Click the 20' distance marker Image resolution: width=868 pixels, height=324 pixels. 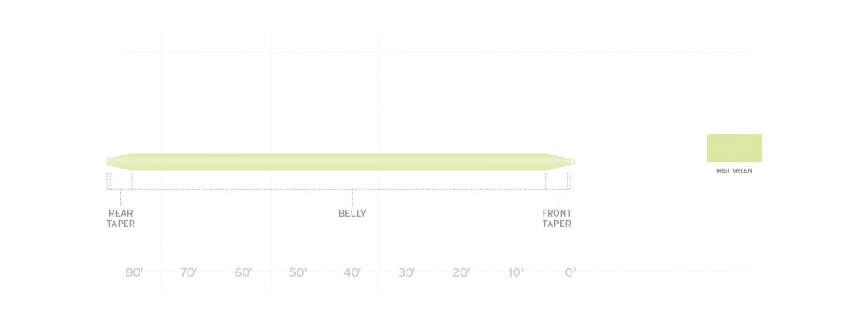coord(461,272)
